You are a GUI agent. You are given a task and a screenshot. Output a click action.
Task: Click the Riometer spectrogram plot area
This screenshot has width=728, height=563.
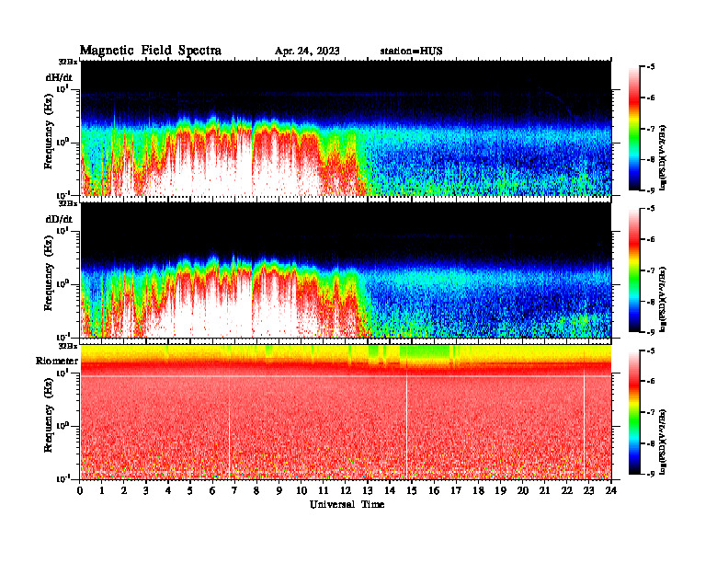point(346,412)
